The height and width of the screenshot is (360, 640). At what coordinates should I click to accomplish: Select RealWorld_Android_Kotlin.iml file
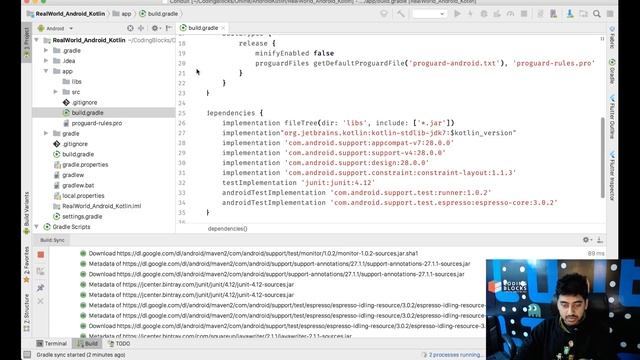(97, 206)
